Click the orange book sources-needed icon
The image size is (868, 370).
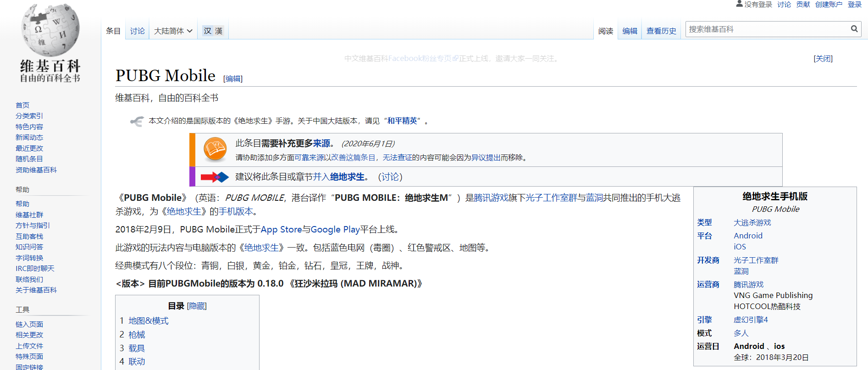click(215, 149)
